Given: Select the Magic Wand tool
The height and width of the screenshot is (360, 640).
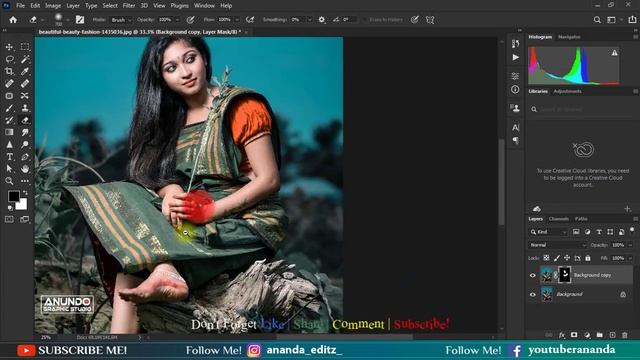Looking at the screenshot, I should pyautogui.click(x=25, y=59).
